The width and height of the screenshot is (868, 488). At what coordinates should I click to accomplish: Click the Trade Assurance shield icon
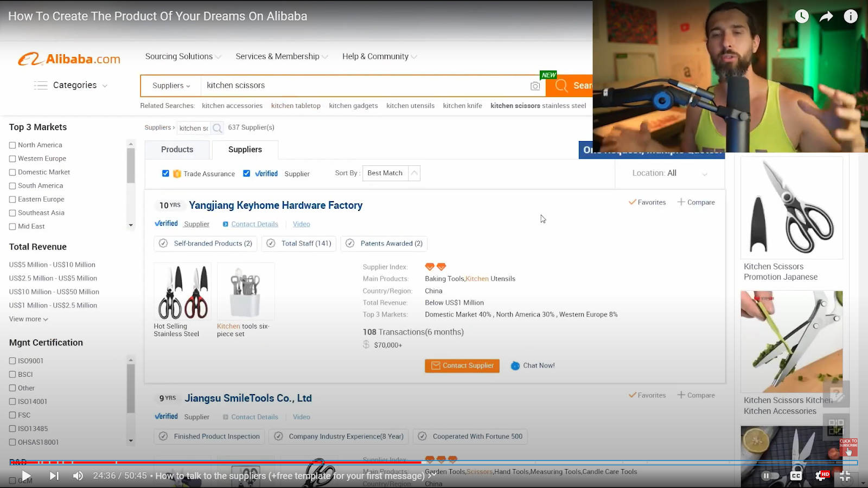click(177, 174)
